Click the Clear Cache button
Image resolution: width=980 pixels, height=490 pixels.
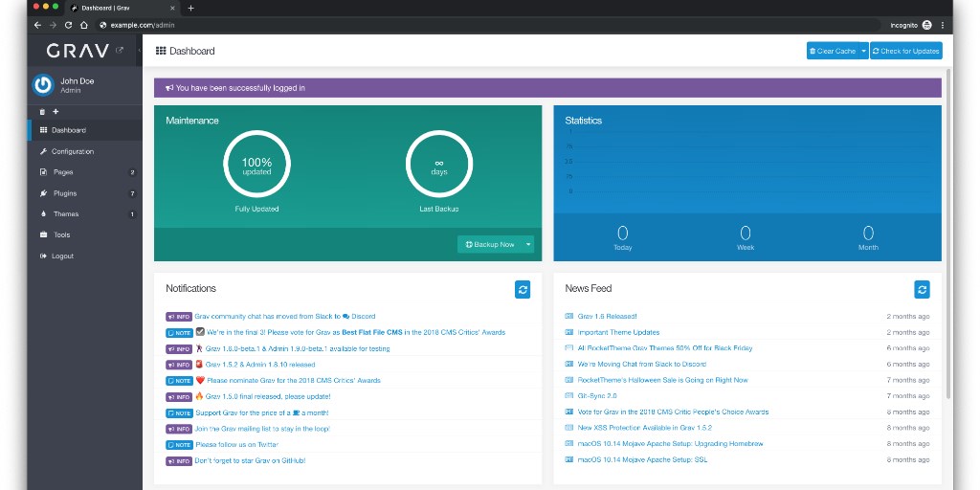(x=833, y=52)
